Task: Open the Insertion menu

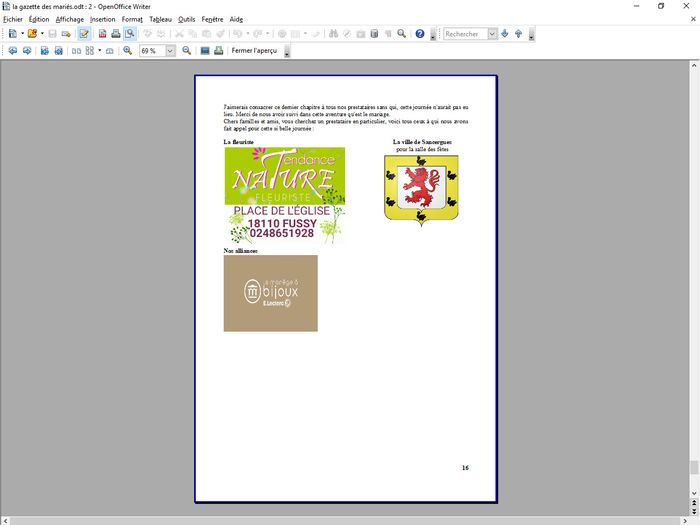Action: [102, 19]
